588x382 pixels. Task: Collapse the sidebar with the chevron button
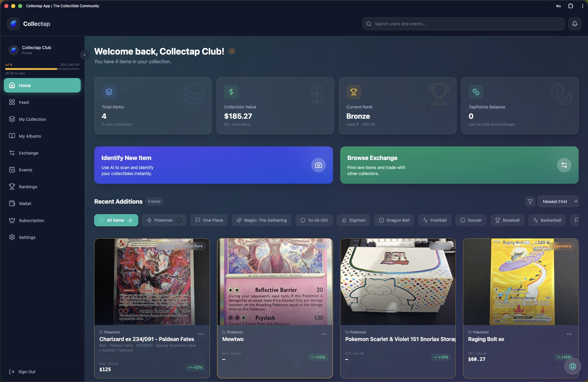point(85,55)
